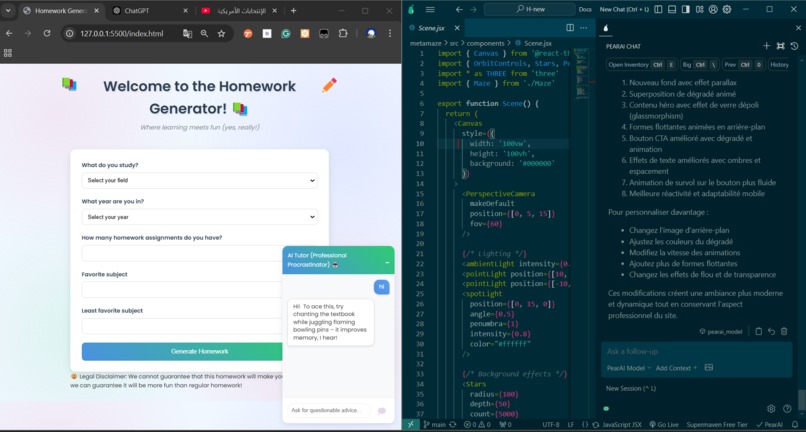Open the 'Select your year' dropdown
The height and width of the screenshot is (432, 806).
(x=199, y=217)
